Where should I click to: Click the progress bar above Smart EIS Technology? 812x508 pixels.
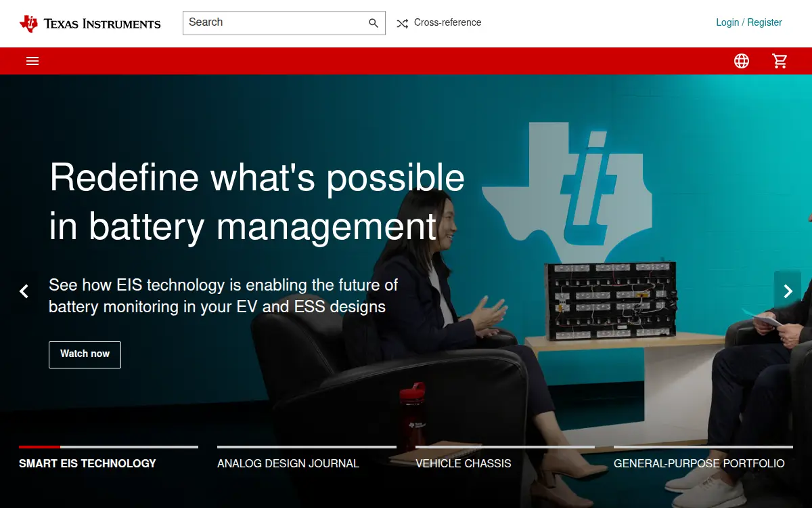(108, 447)
